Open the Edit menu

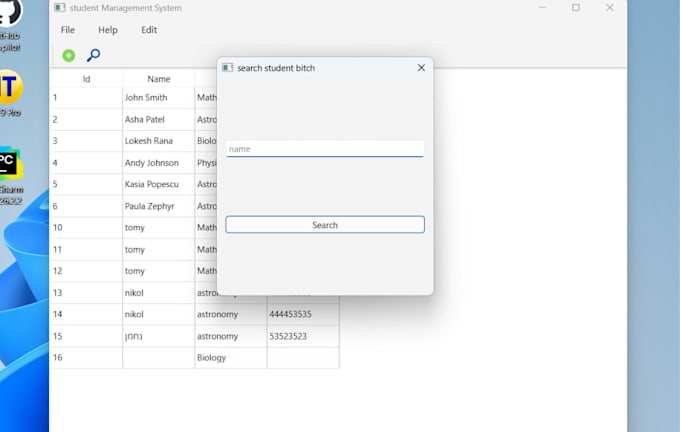(149, 30)
